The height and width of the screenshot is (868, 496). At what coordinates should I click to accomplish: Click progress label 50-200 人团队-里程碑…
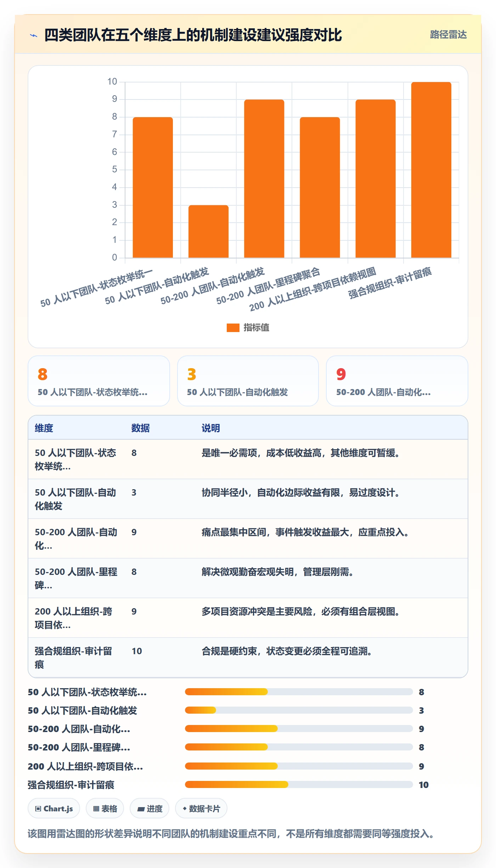[79, 747]
